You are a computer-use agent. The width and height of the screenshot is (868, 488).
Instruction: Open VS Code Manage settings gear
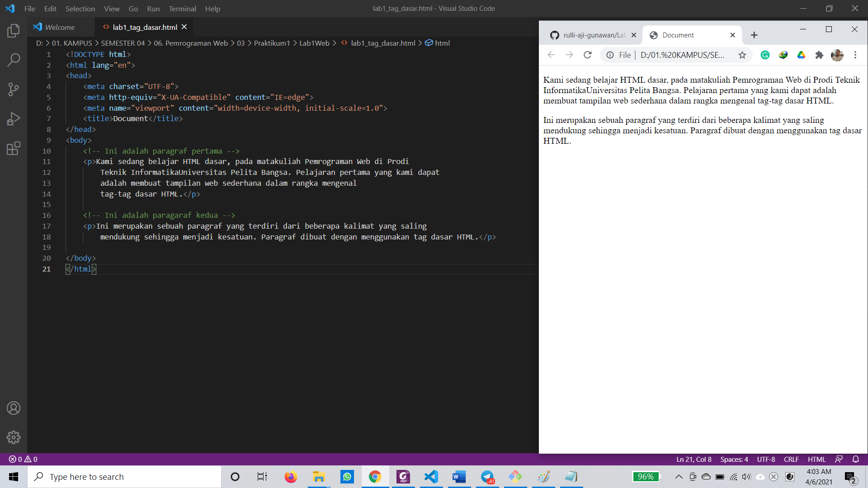13,437
